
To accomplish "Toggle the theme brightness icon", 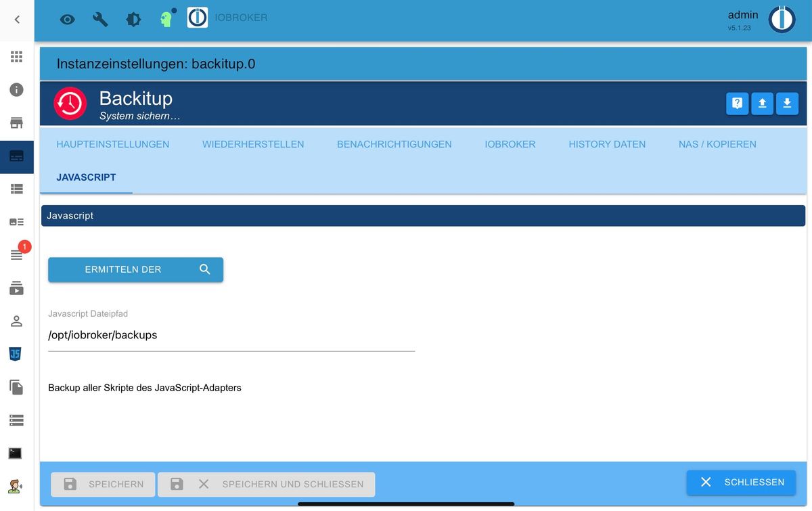I will (x=133, y=20).
